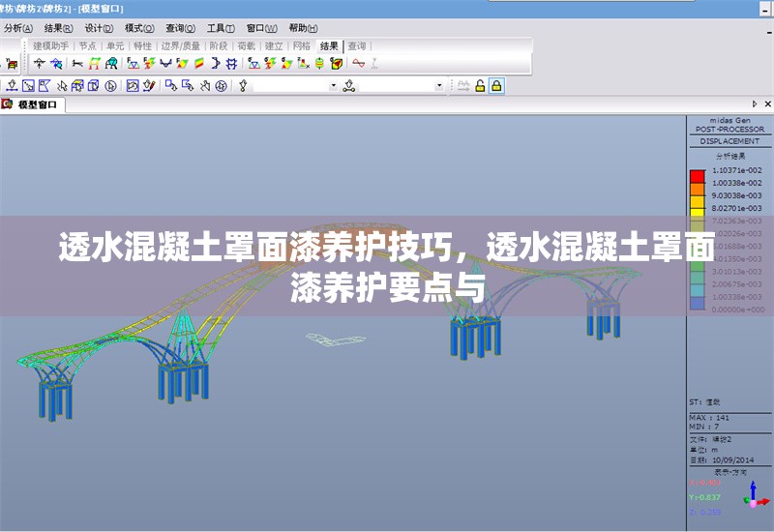Click the XYZ axis triad icon
Screen dimensions: 774x532
pyautogui.click(x=755, y=497)
